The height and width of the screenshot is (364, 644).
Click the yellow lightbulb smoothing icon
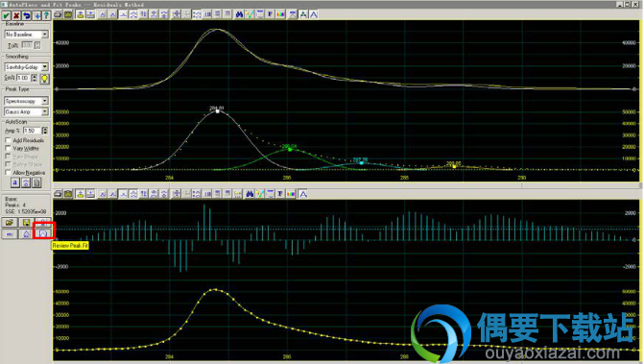(44, 78)
